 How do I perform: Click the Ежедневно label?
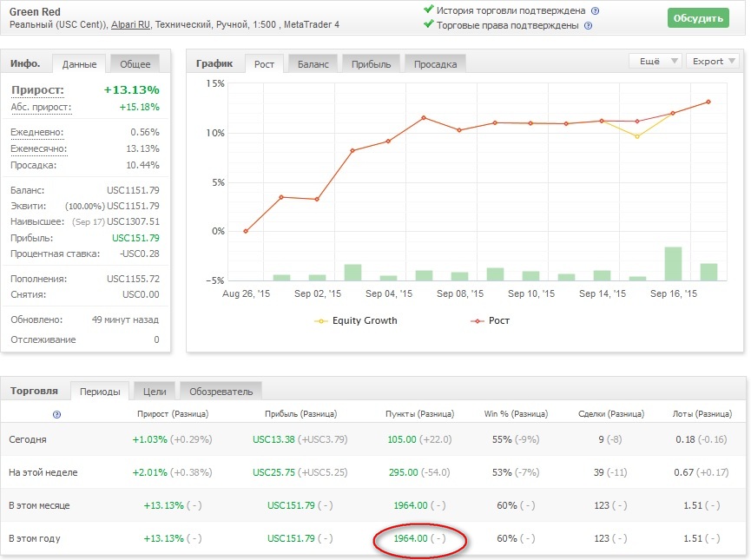coord(36,132)
